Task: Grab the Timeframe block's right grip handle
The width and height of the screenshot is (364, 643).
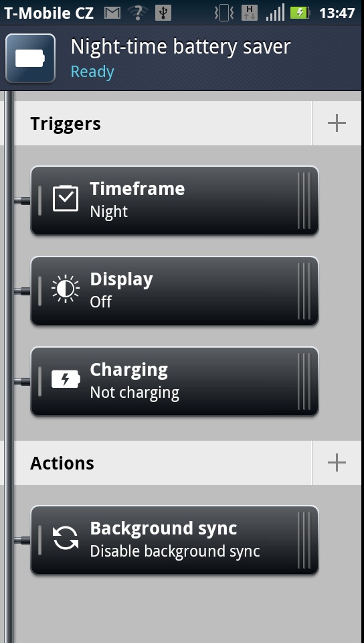Action: [304, 200]
